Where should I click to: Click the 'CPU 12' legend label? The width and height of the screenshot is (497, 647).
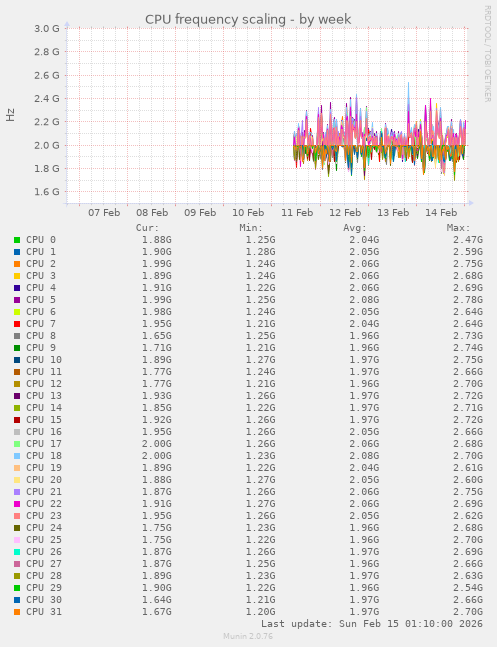tap(44, 383)
